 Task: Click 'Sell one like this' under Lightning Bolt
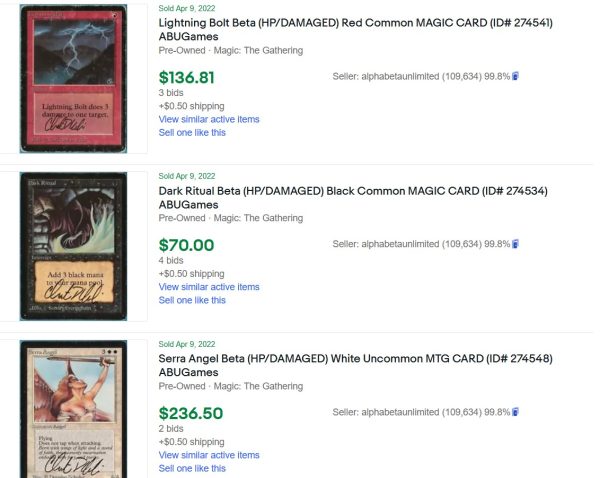tap(192, 133)
